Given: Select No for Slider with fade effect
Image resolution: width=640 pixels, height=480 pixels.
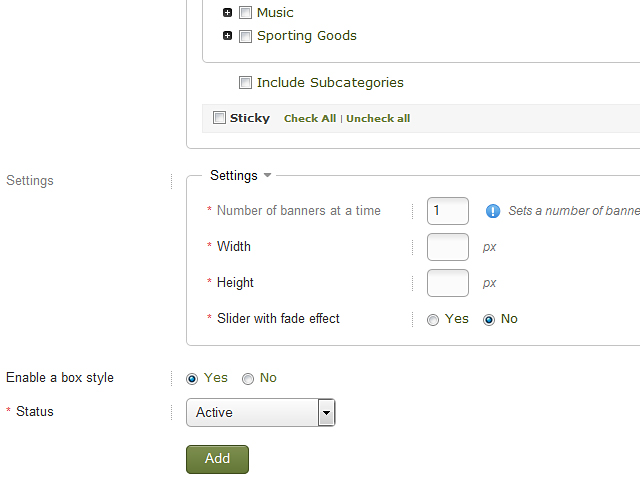Looking at the screenshot, I should tap(489, 320).
